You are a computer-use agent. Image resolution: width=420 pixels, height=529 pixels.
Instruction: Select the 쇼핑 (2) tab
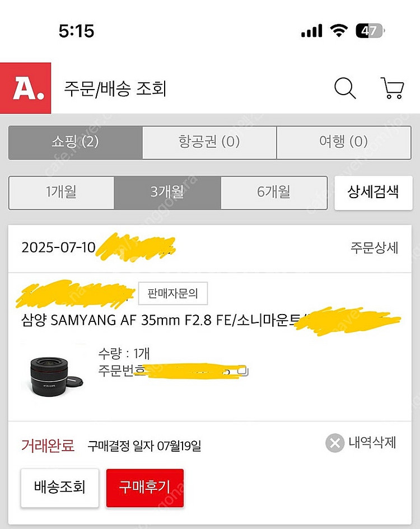[75, 142]
